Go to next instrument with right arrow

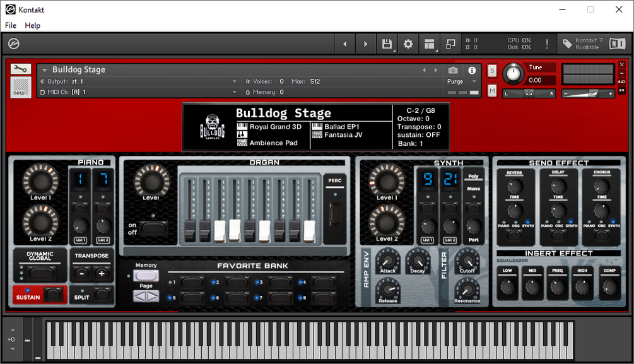coord(365,44)
